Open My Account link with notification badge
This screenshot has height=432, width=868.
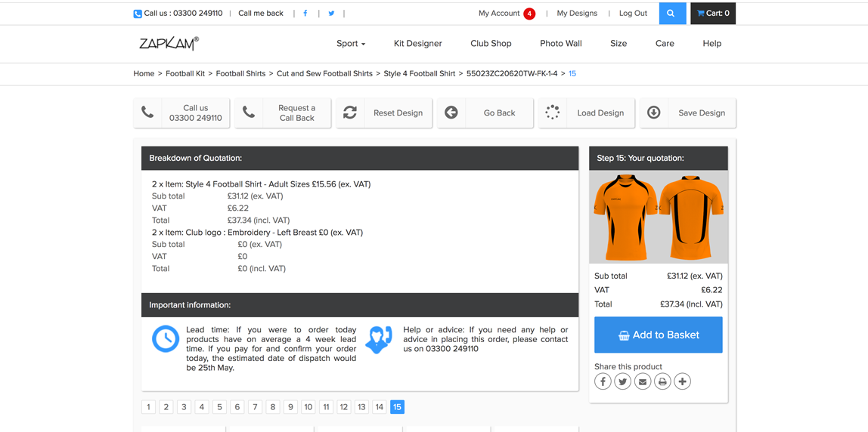pos(507,14)
